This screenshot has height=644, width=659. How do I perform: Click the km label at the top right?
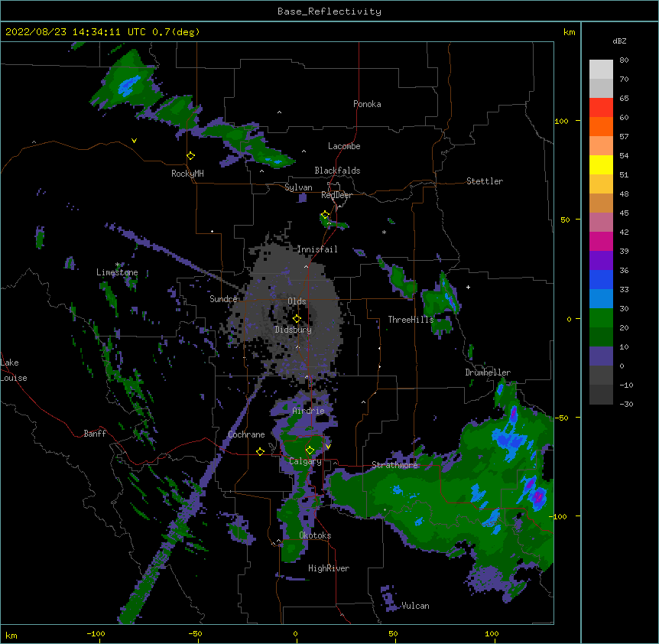pyautogui.click(x=570, y=32)
